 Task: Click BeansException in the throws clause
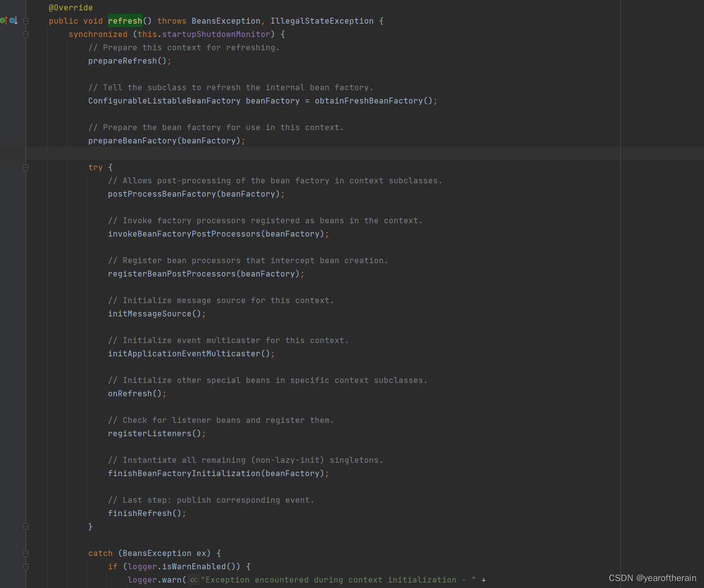(226, 21)
